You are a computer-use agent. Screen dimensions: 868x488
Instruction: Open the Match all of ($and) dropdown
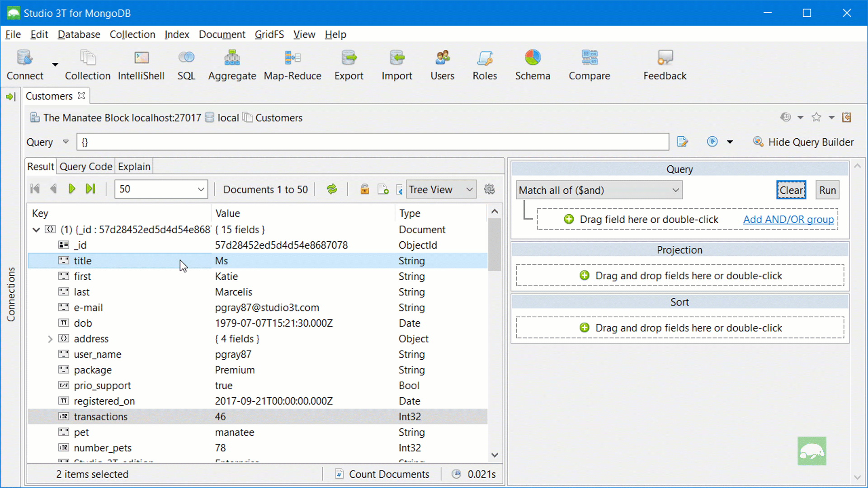599,190
